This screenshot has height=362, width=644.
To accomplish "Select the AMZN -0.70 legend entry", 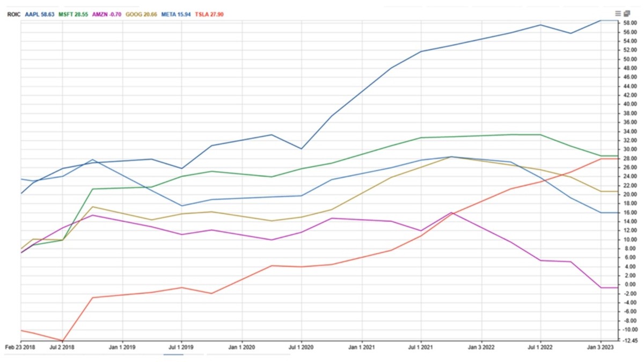I will 106,14.
